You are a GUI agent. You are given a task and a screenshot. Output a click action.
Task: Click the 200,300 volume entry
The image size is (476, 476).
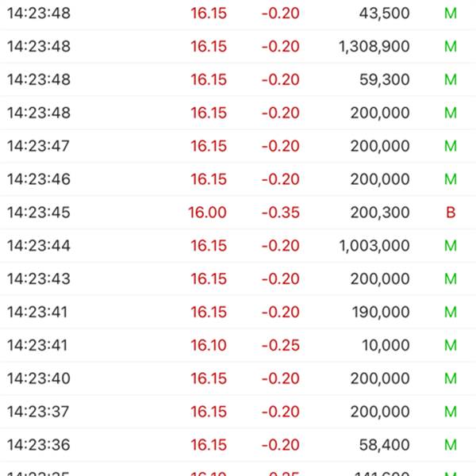click(380, 213)
